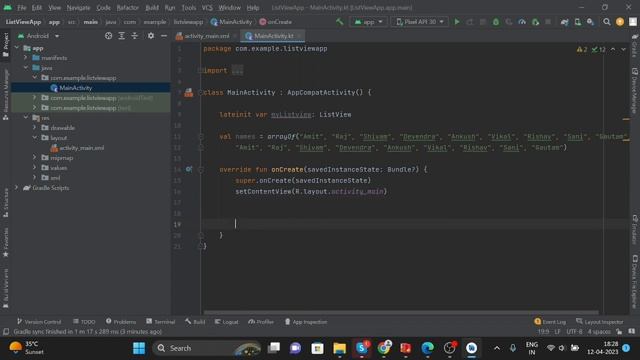Open Windows Start menu on taskbar
Viewport: 640px width, 360px height.
pos(139,348)
